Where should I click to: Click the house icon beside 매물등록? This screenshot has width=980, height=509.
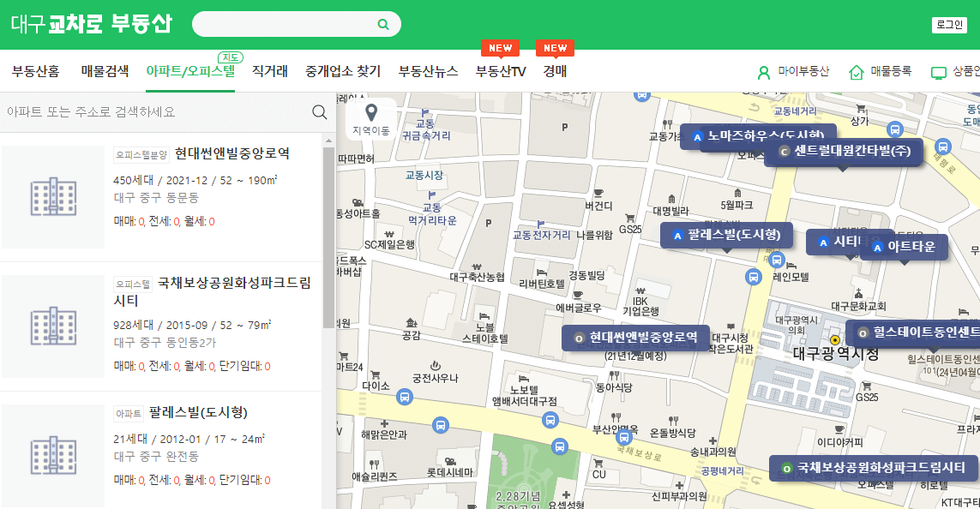tap(855, 74)
